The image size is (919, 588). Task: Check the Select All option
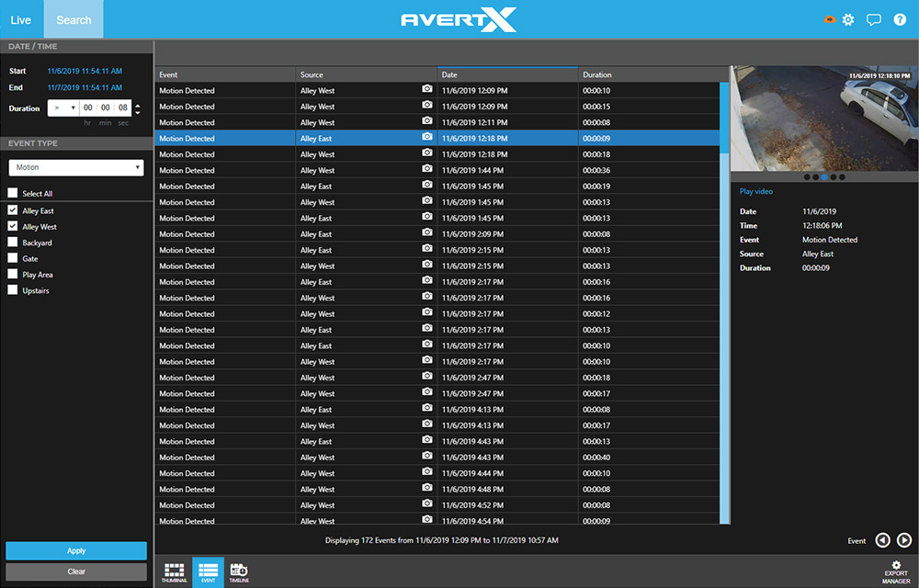coord(13,194)
